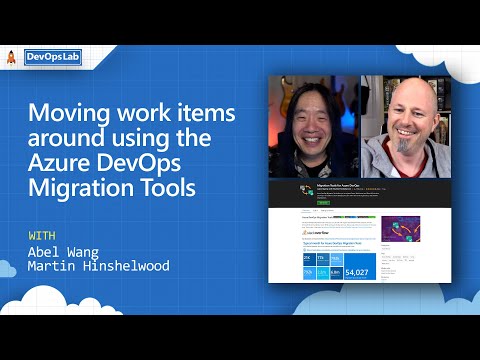
Task: Click the purple migration artwork thumbnail
Action: tap(401, 229)
